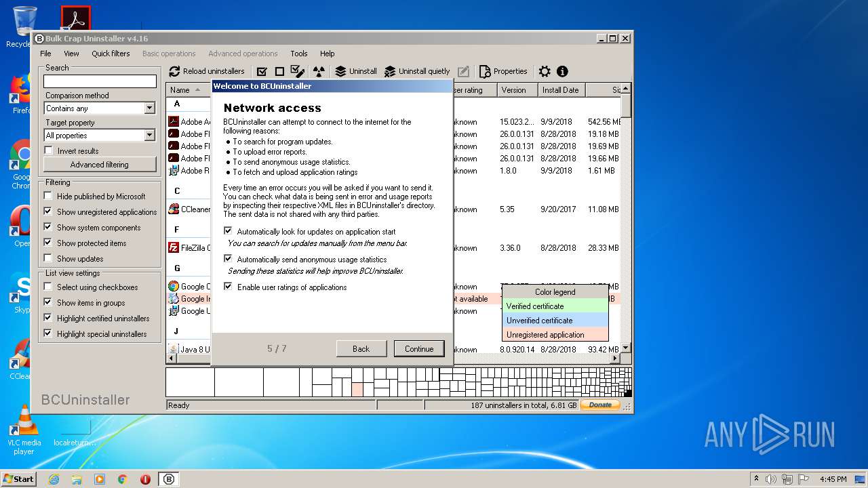The width and height of the screenshot is (868, 488).
Task: Select the Adobe Acrobat row icon
Action: tap(174, 122)
